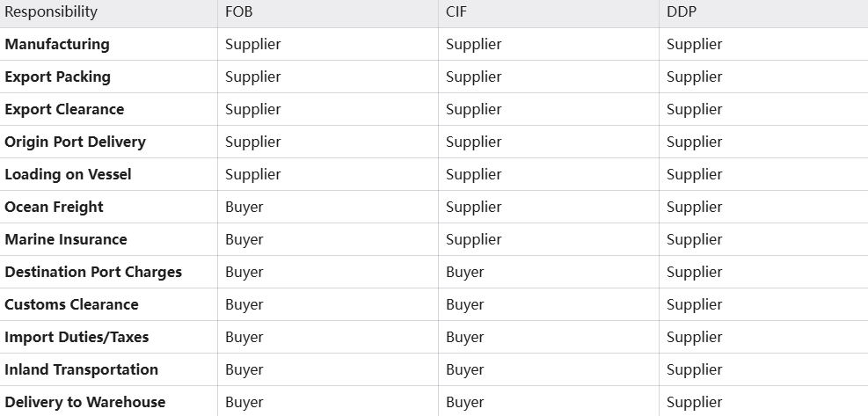868x416 pixels.
Task: Select the DDP cell for Customs Clearance
Action: tap(694, 304)
